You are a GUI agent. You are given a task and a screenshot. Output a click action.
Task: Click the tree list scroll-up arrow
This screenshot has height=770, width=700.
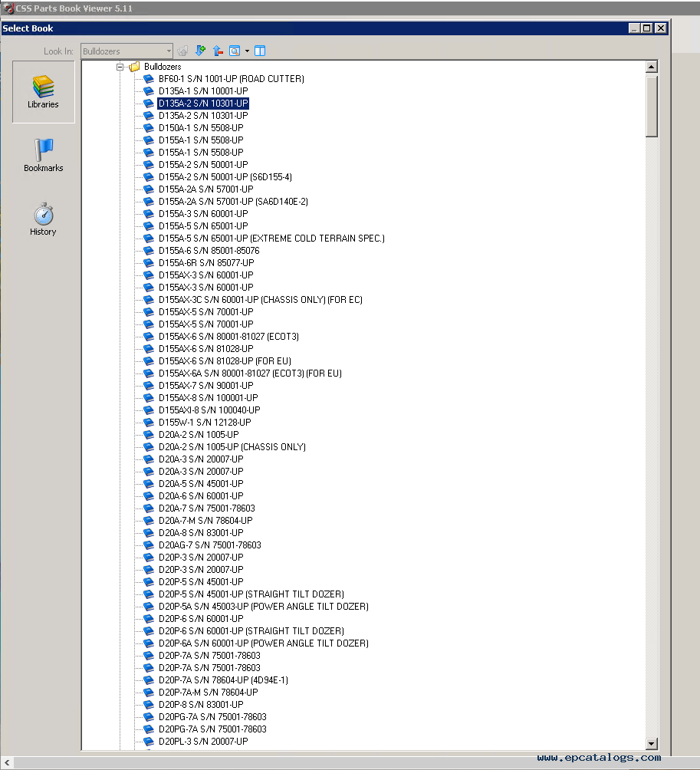tap(652, 67)
